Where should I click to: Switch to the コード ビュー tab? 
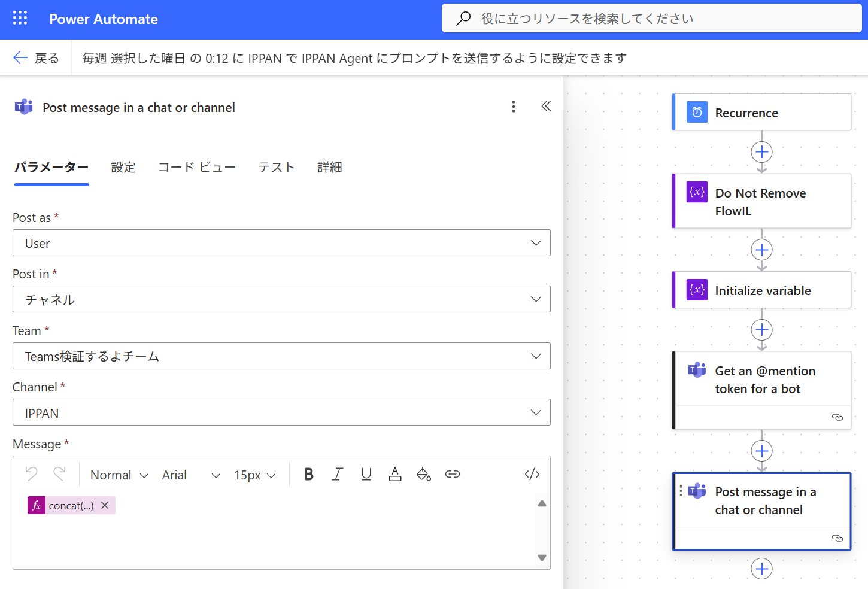pos(197,167)
